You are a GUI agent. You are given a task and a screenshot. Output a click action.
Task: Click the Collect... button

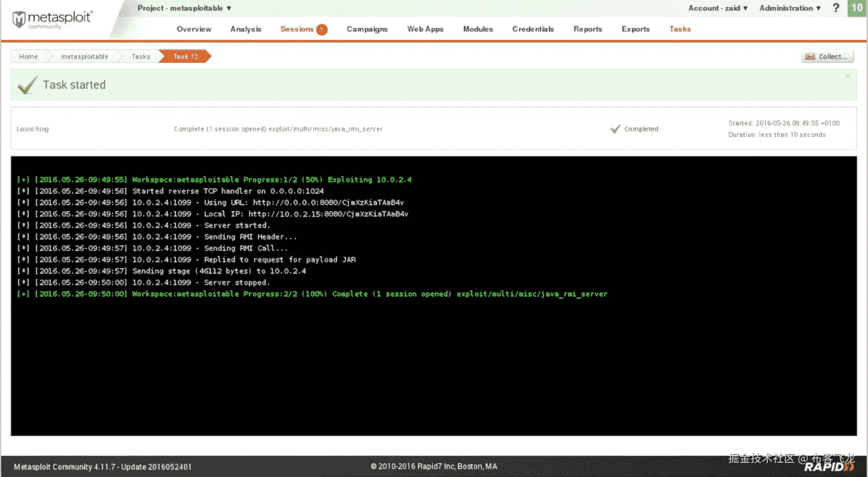coord(827,56)
